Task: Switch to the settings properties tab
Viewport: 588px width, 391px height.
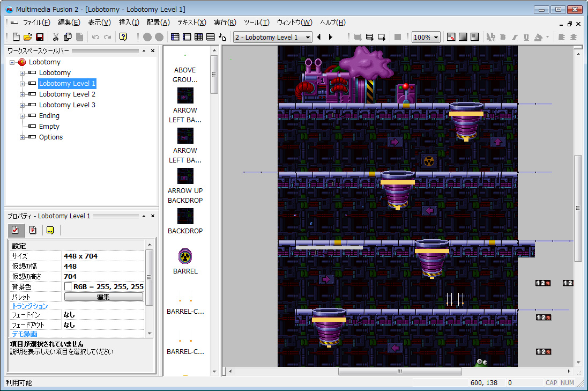Action: [16, 230]
